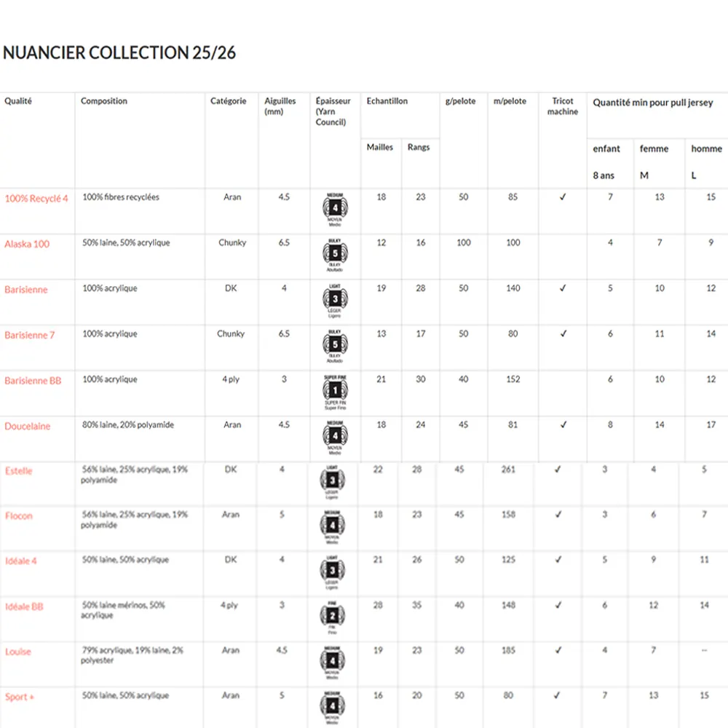728x728 pixels.
Task: Click the Super Fine 1 icon for Barisienne BB
Action: pyautogui.click(x=335, y=392)
